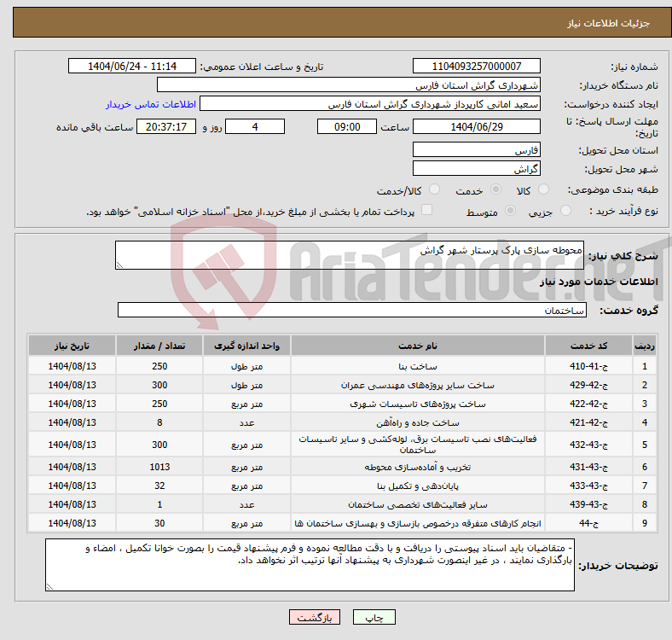Click the remaining days field showing 4
This screenshot has width=672, height=640.
[255, 126]
